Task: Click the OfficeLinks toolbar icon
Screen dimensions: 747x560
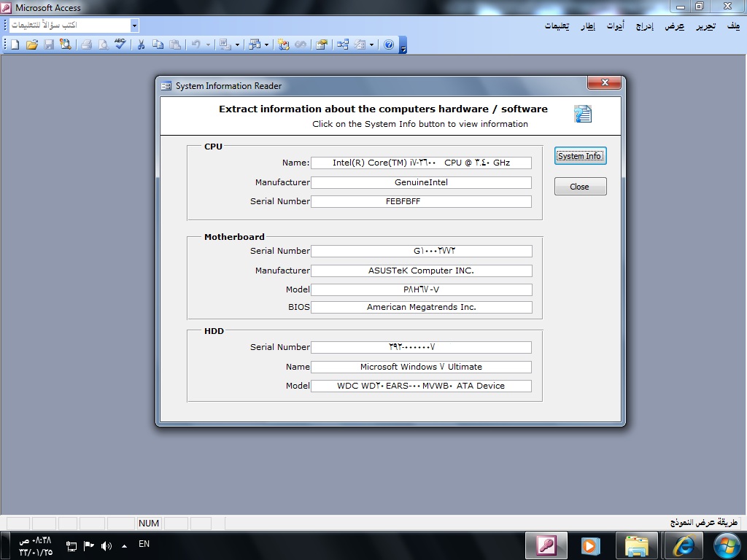Action: click(x=225, y=44)
